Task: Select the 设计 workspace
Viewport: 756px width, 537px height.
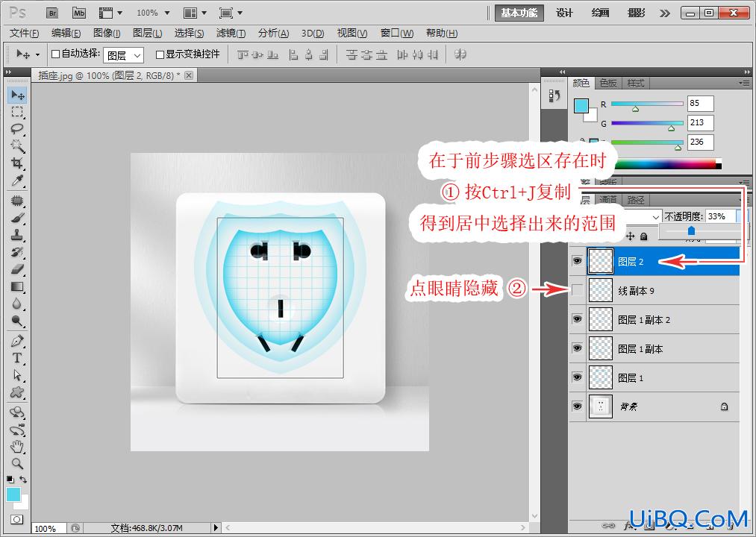Action: (564, 13)
